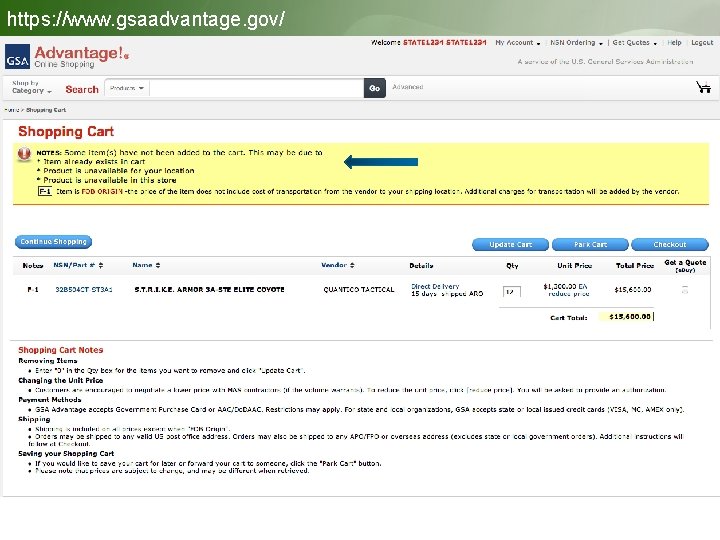This screenshot has height=540, width=720.
Task: Sort by NSN/Part # column arrows
Action: coord(101,265)
